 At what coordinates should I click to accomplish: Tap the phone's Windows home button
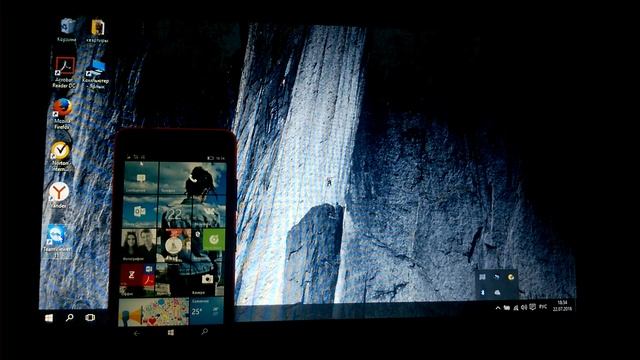(x=171, y=333)
